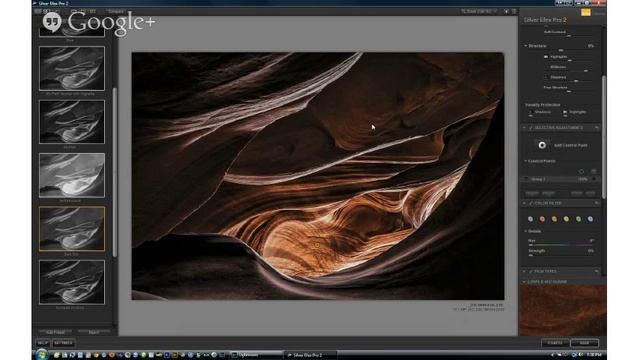The width and height of the screenshot is (640, 360).
Task: Click the Compare button in the top toolbar
Action: (116, 11)
